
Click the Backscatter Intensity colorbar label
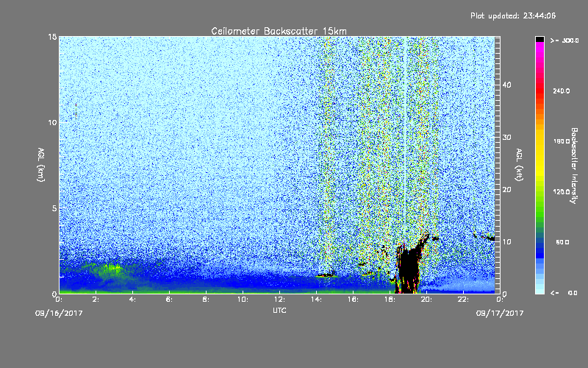(x=574, y=166)
